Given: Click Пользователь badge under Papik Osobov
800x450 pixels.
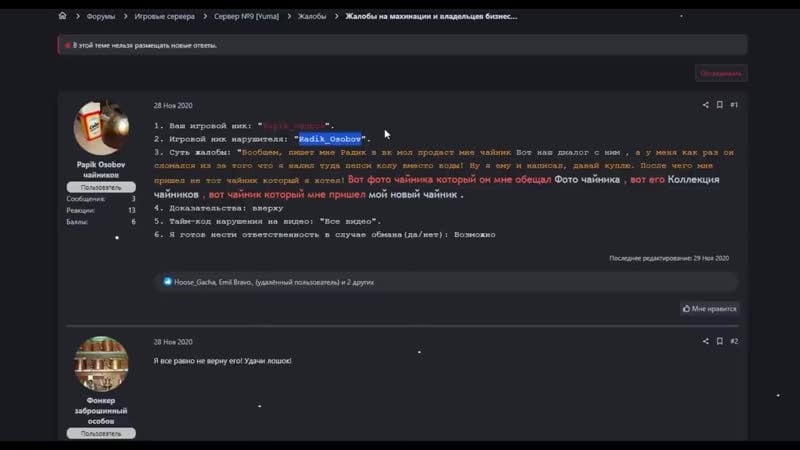Looking at the screenshot, I should point(101,187).
